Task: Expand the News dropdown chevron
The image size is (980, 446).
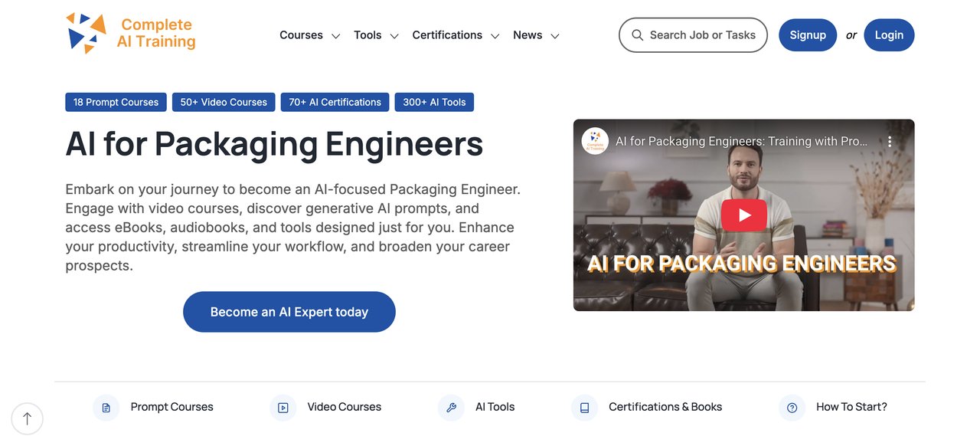Action: coord(555,36)
